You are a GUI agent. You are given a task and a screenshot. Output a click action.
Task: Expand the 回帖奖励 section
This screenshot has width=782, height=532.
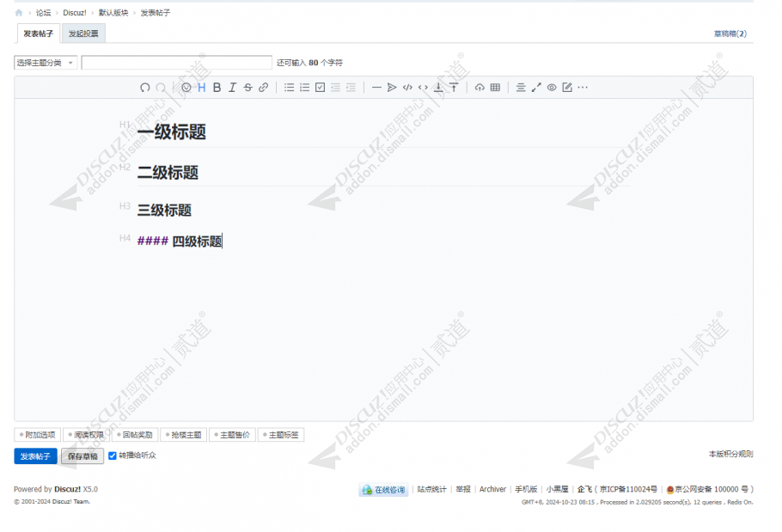click(135, 435)
